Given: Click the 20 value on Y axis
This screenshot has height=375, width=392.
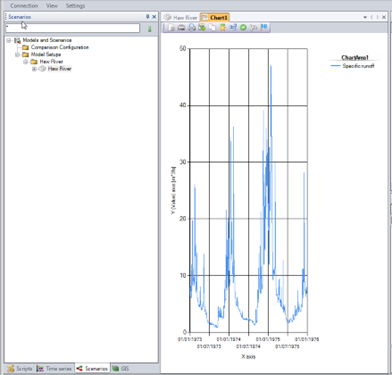Looking at the screenshot, I should click(x=183, y=219).
